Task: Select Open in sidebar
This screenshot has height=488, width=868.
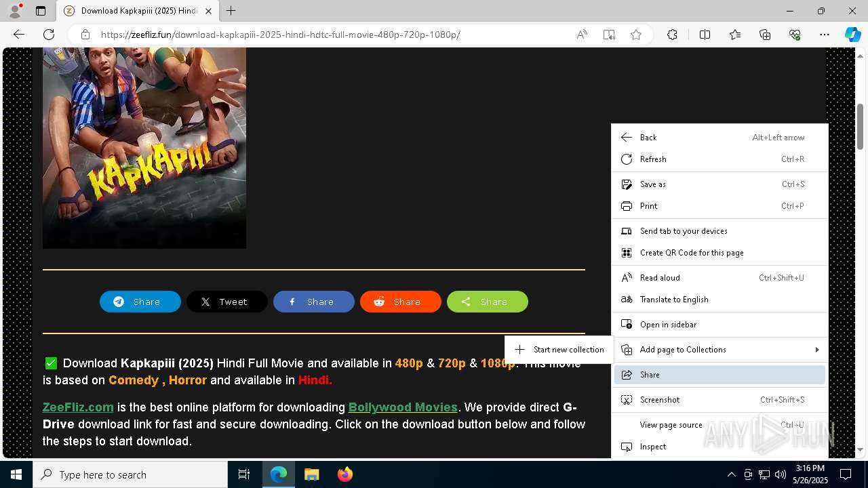Action: (719, 325)
